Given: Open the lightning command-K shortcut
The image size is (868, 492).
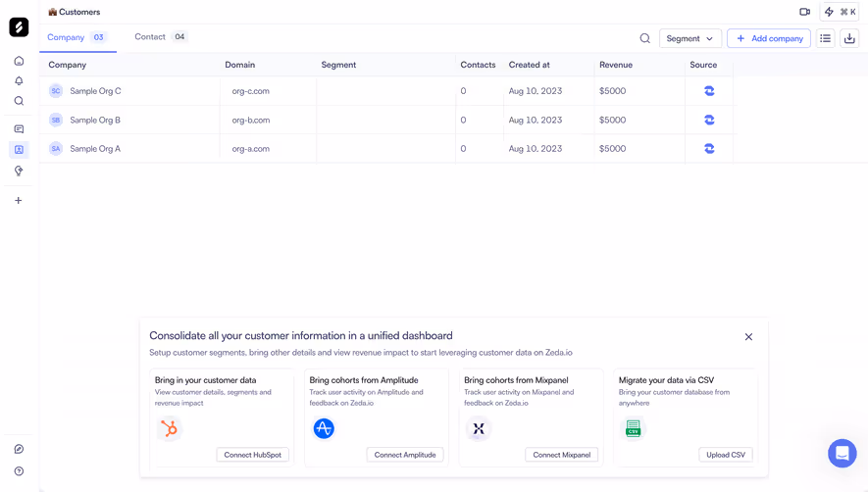Looking at the screenshot, I should click(840, 12).
